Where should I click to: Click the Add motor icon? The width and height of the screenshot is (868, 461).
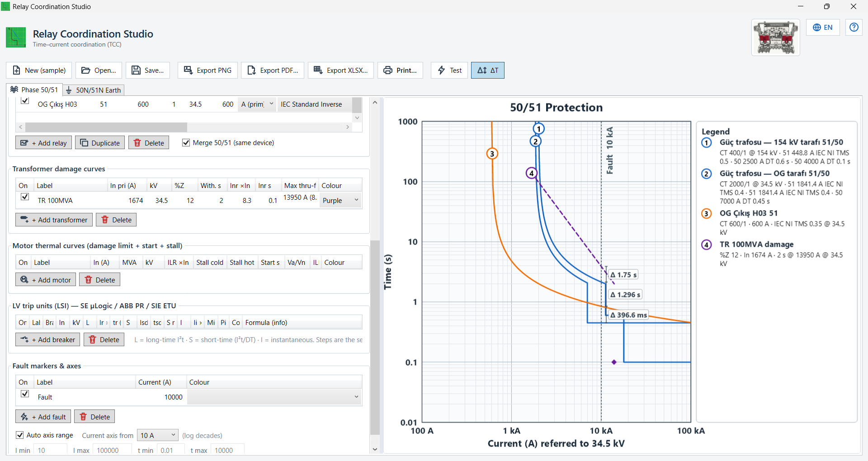24,280
